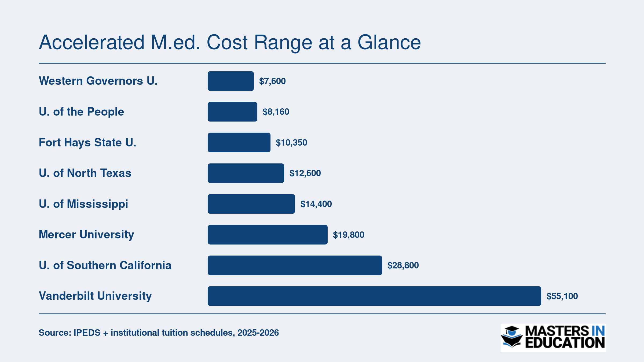Click the $7,600 value
Viewport: 644px width, 362px height.
272,81
